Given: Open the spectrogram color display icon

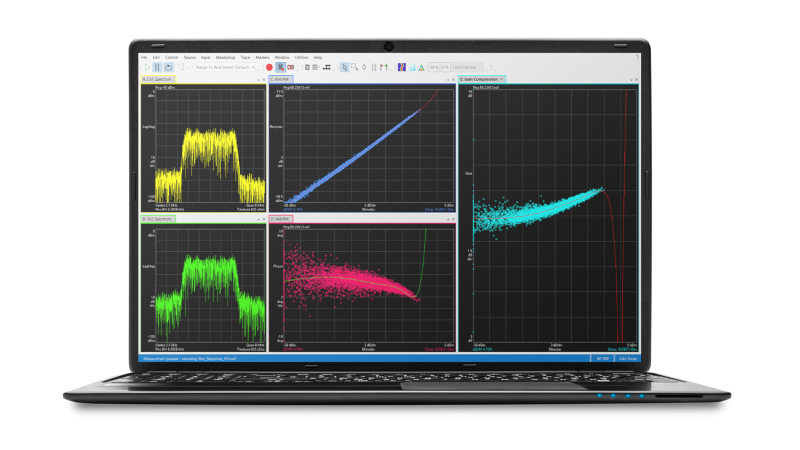Looking at the screenshot, I should coord(401,67).
